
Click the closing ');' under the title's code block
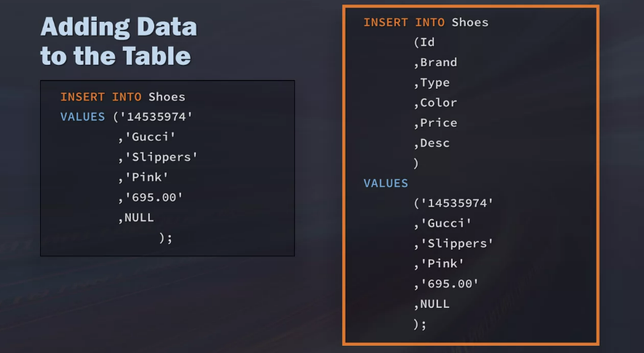(165, 238)
